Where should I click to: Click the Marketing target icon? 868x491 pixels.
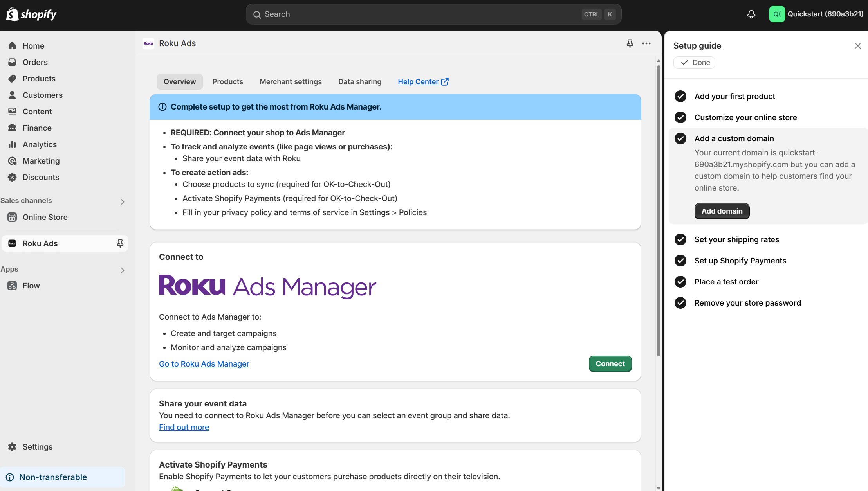(12, 161)
